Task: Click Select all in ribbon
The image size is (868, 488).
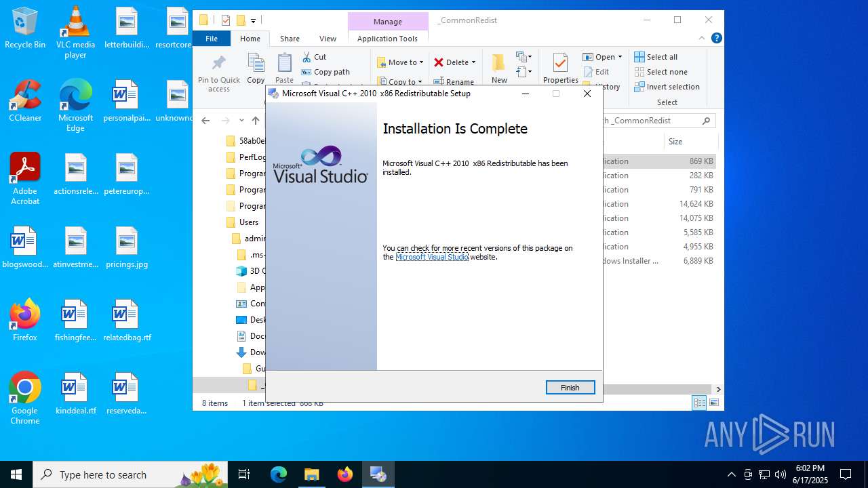Action: [656, 57]
